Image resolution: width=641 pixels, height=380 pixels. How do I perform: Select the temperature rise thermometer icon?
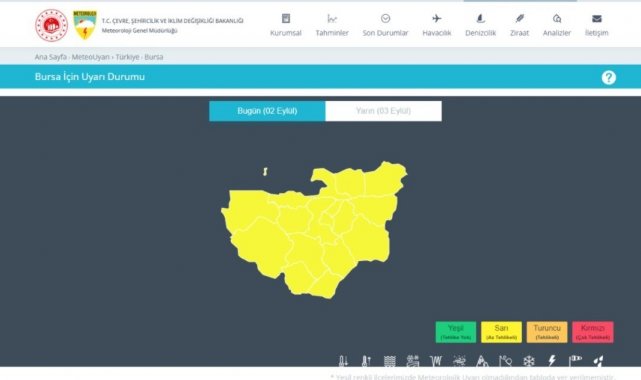pos(366,361)
